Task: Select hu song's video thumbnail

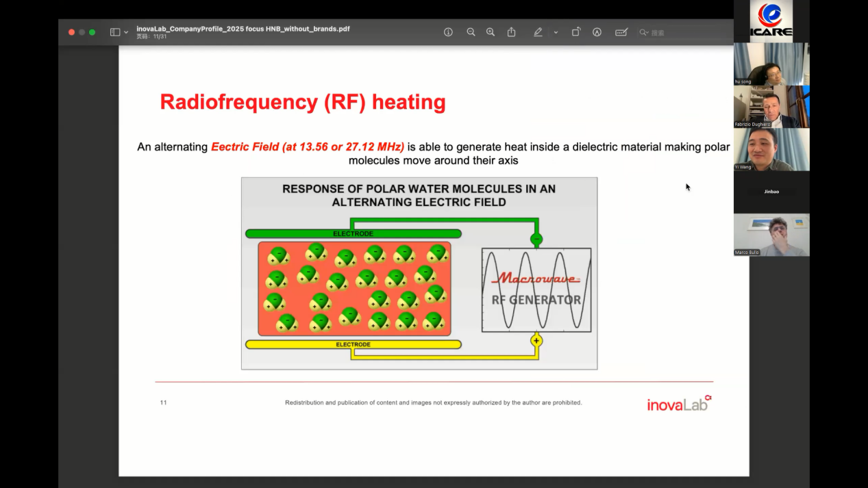Action: (771, 64)
